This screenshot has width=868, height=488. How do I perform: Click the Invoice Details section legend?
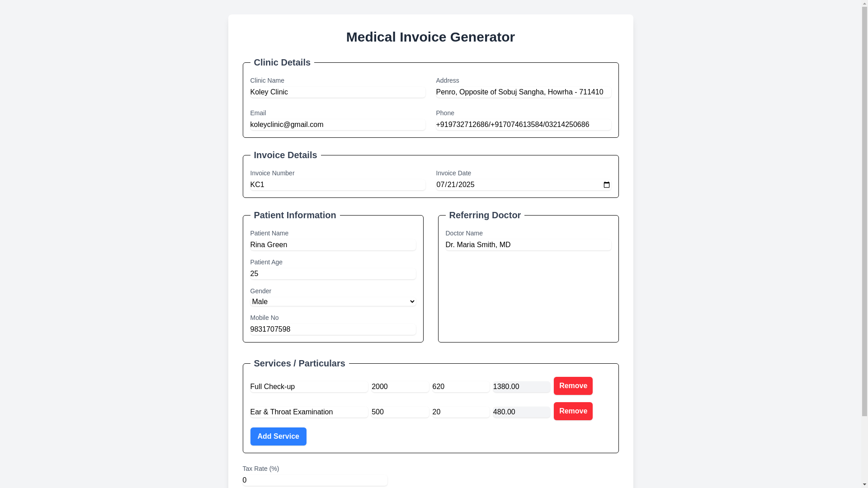[x=285, y=155]
